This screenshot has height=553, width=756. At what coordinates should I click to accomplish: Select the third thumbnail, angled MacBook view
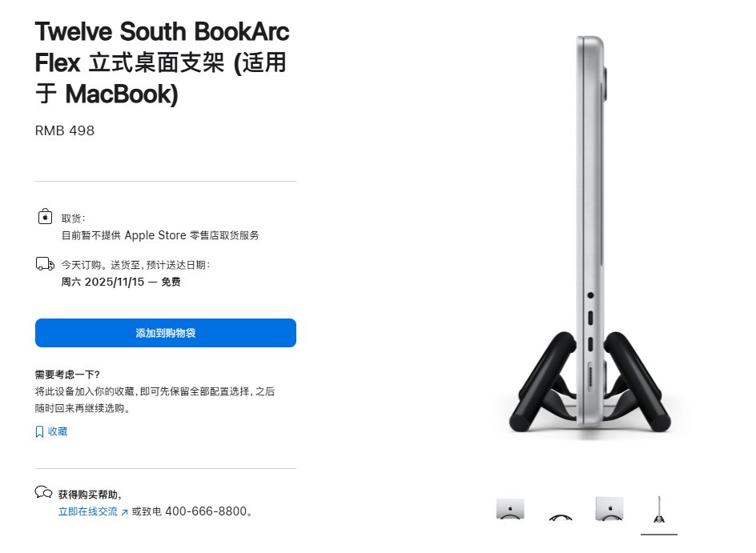point(609,510)
